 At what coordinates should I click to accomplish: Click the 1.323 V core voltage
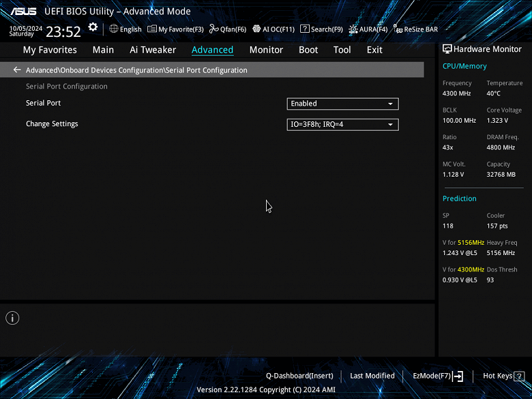[497, 121]
